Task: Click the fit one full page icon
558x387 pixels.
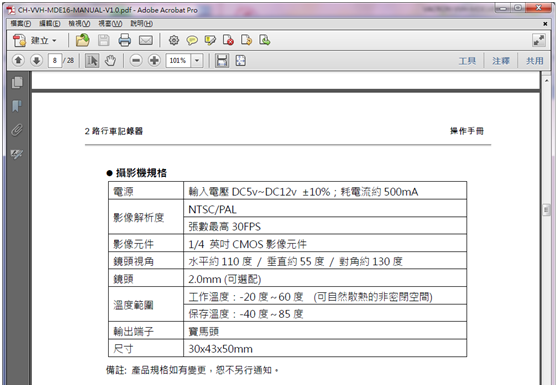Action: (241, 61)
